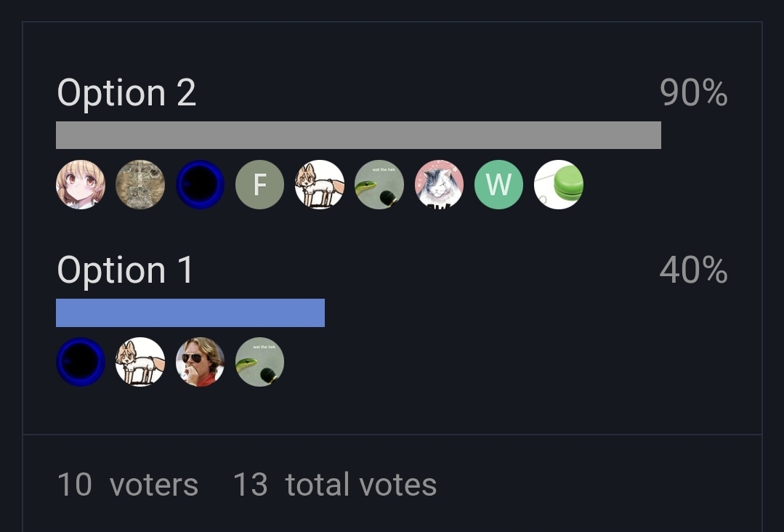Click the 13 total votes count
784x532 pixels.
click(334, 485)
